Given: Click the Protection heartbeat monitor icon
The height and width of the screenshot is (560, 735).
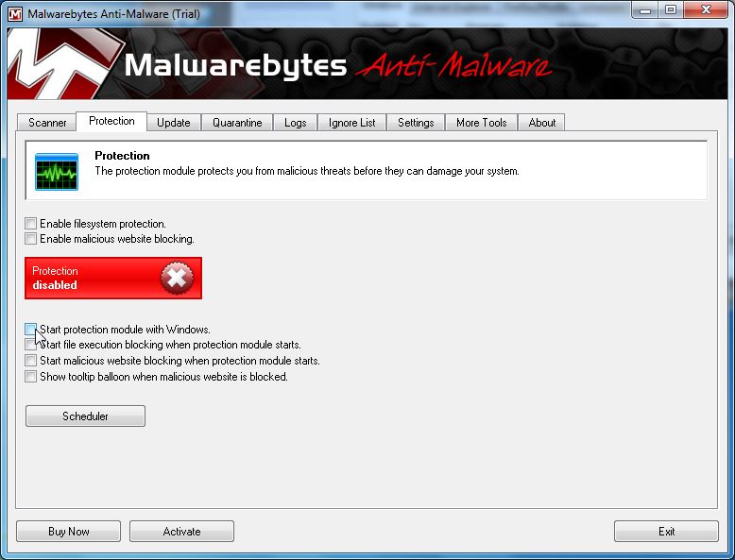Looking at the screenshot, I should pos(57,172).
